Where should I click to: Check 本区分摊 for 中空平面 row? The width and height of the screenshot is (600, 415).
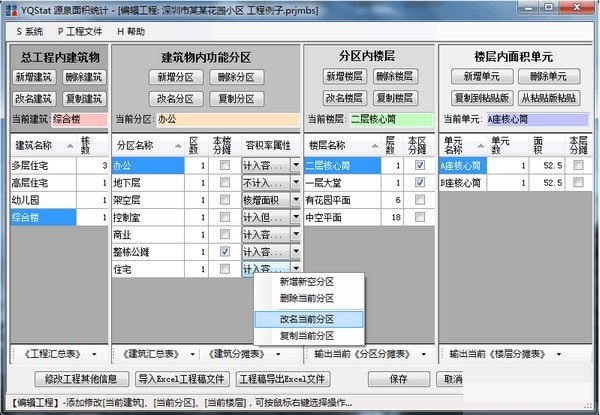pyautogui.click(x=420, y=217)
